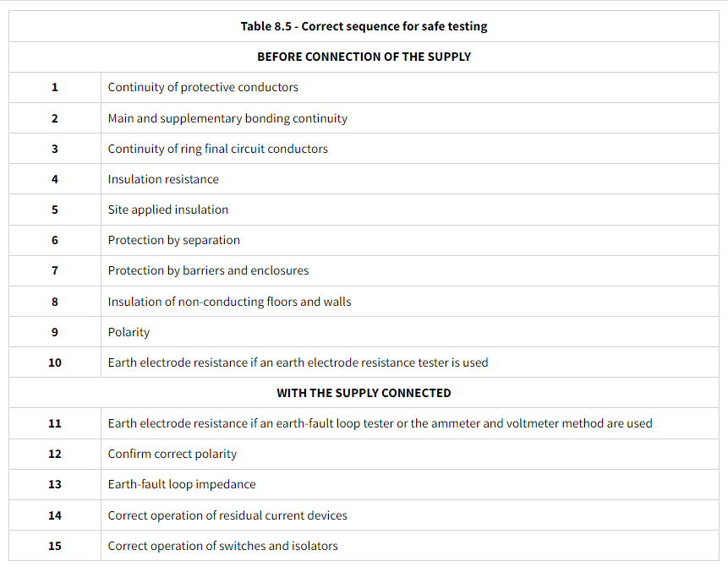The height and width of the screenshot is (572, 728).
Task: Click the table title 'Table 8.5 - Correct sequence for safe testing'
Action: [x=364, y=26]
